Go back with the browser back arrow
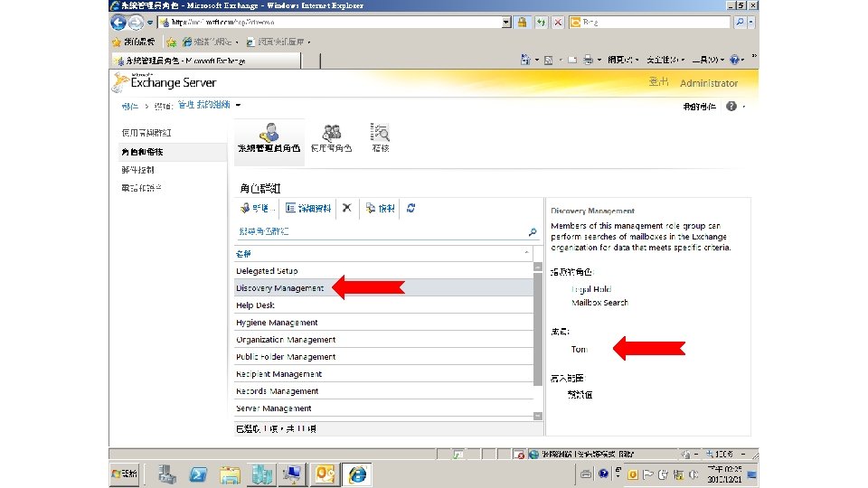Image resolution: width=868 pixels, height=488 pixels. pyautogui.click(x=118, y=22)
